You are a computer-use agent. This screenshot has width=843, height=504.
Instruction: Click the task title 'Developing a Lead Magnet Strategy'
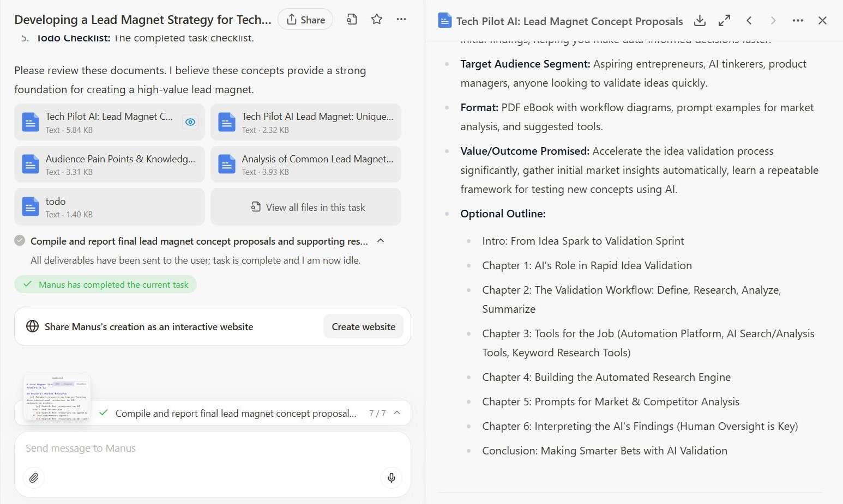[142, 20]
